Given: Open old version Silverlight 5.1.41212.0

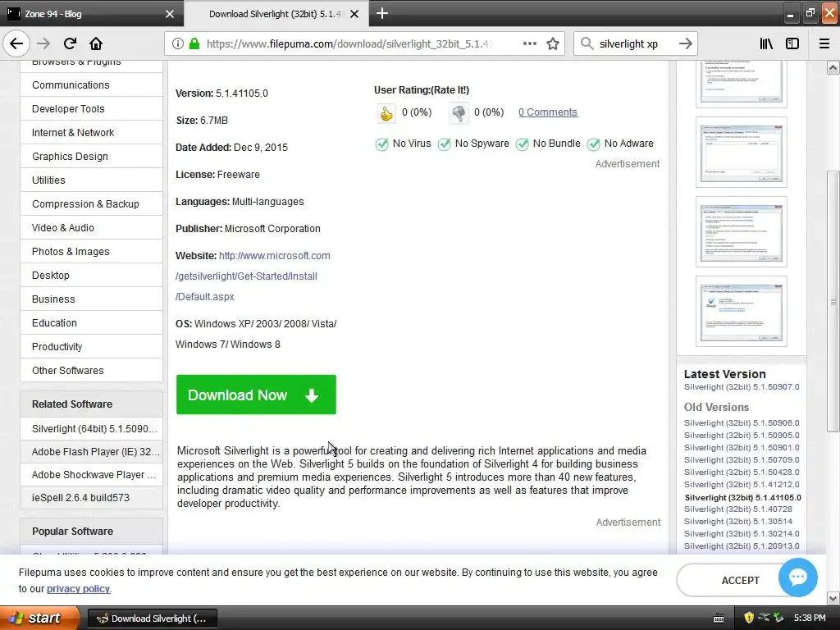Looking at the screenshot, I should pyautogui.click(x=742, y=484).
